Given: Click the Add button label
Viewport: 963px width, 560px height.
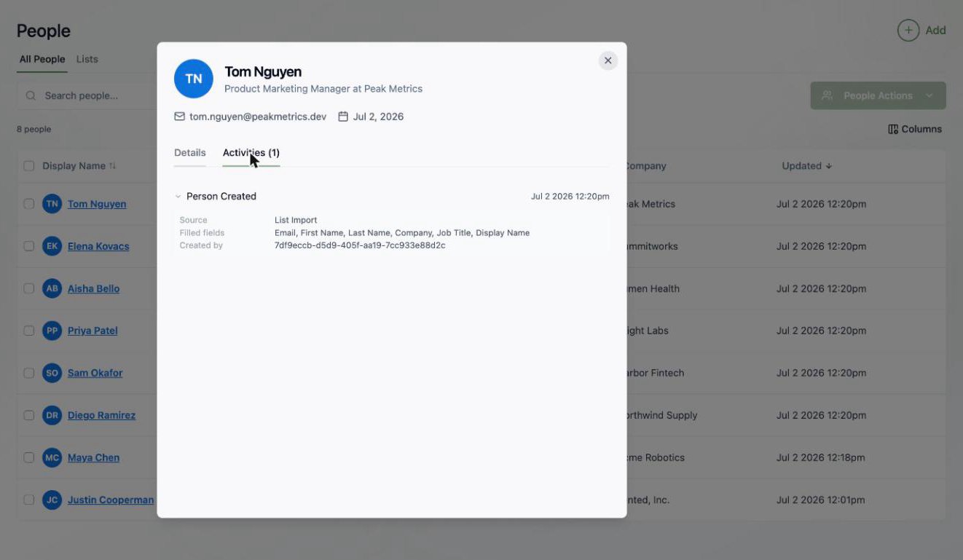Looking at the screenshot, I should 935,31.
